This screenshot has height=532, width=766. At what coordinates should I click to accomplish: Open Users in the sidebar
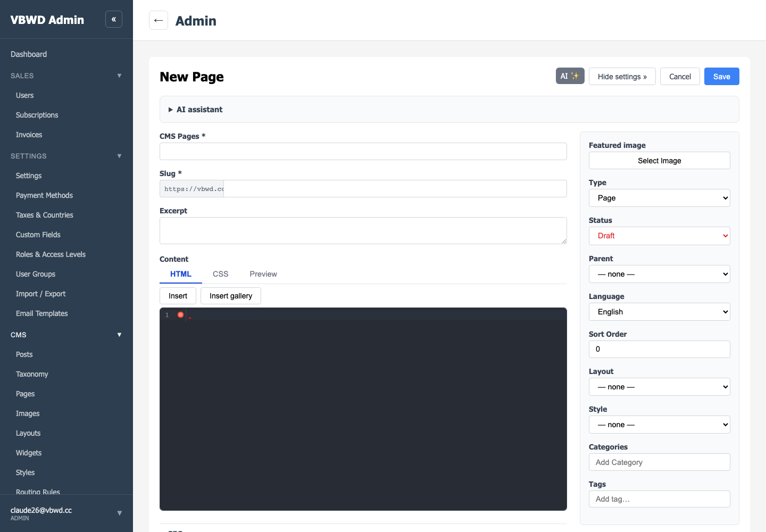[25, 95]
